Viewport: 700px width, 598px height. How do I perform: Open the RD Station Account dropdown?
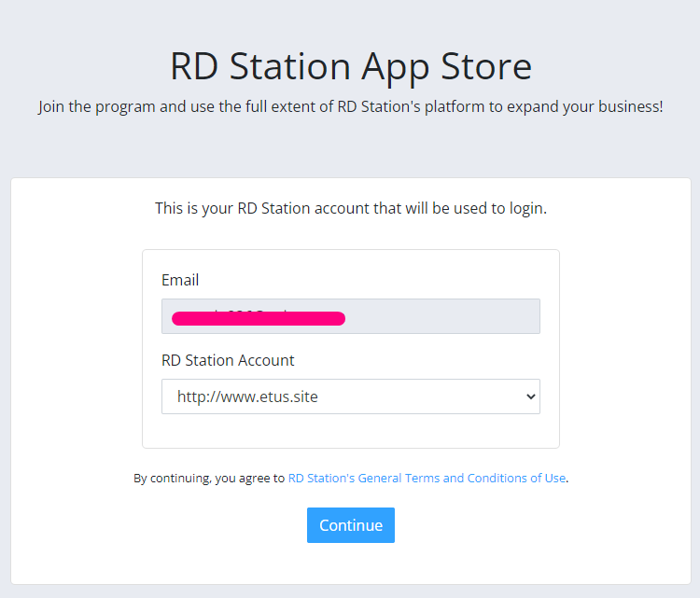pos(350,396)
